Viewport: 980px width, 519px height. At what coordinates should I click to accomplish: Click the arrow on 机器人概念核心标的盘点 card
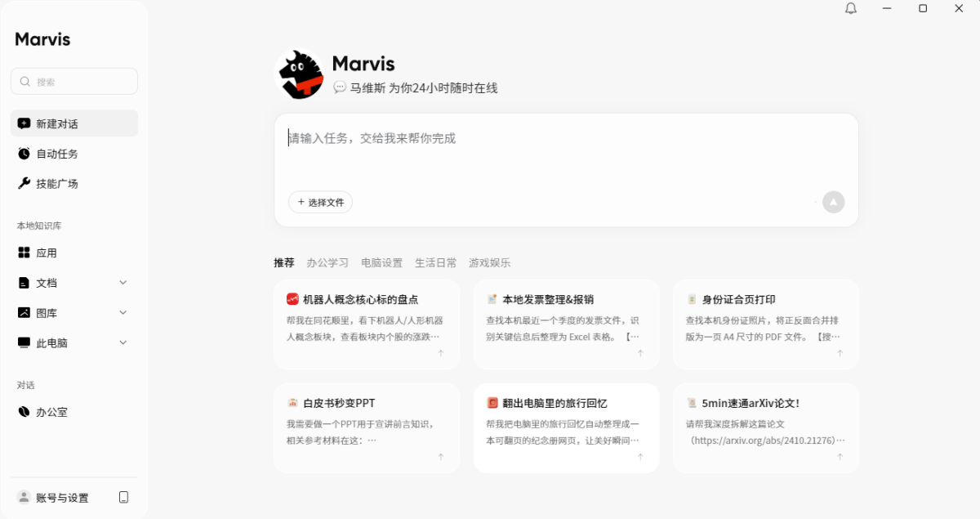[441, 353]
